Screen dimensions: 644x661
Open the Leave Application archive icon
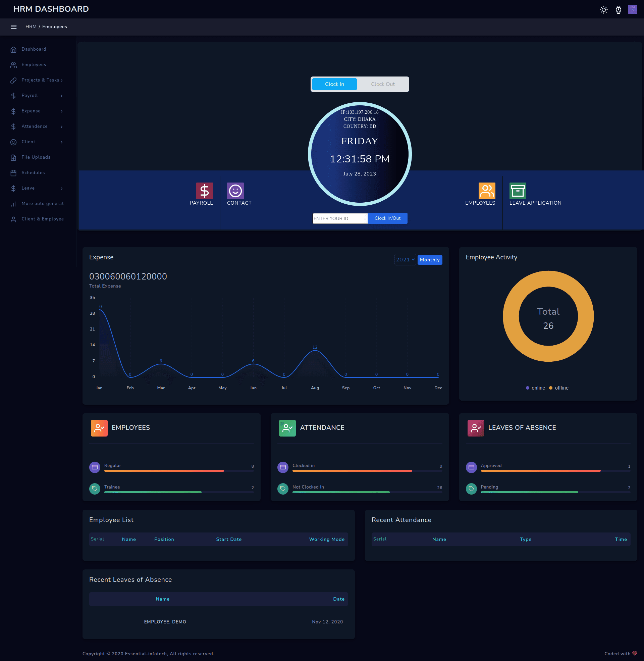pos(517,191)
